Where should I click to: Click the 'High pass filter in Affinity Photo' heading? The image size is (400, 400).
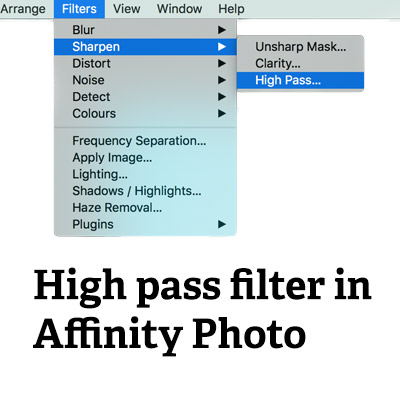click(x=202, y=311)
